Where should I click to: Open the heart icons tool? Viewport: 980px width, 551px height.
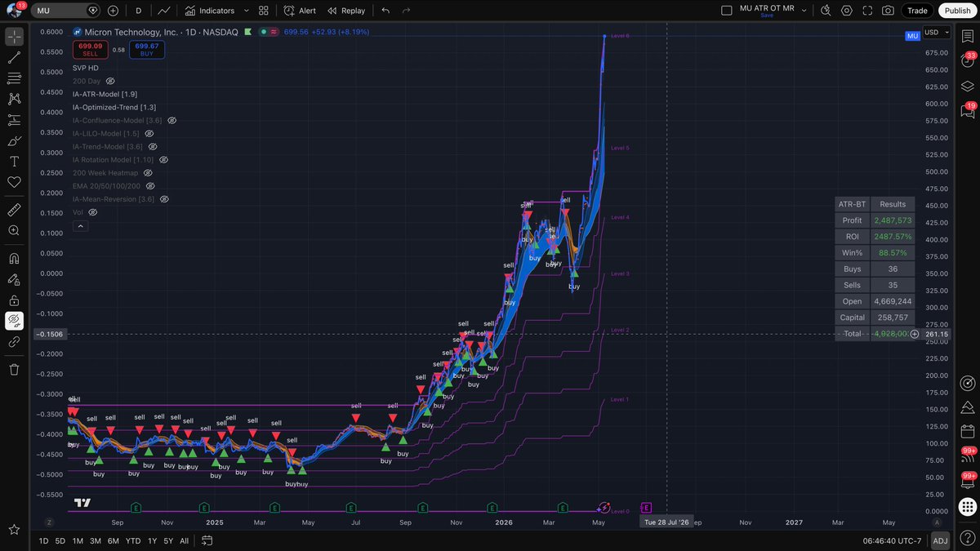pyautogui.click(x=14, y=182)
